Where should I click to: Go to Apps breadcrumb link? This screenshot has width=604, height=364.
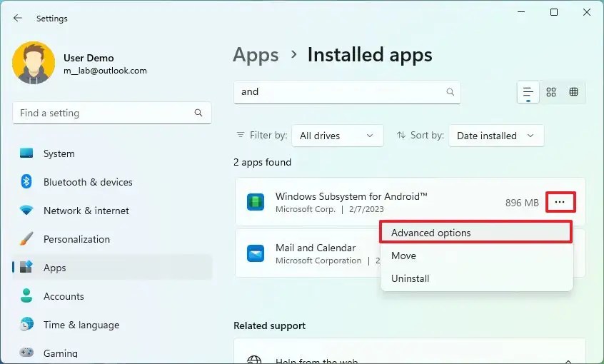[x=256, y=55]
